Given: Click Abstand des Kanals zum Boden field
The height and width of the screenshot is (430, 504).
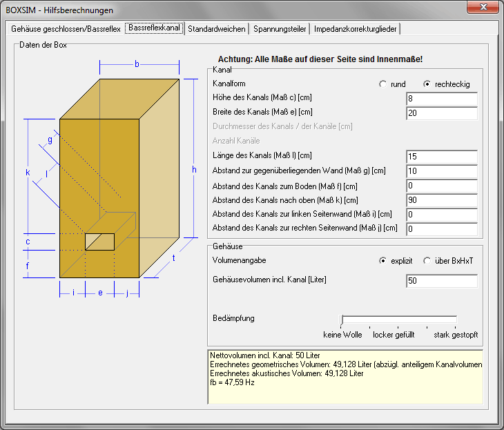Looking at the screenshot, I should (x=442, y=186).
